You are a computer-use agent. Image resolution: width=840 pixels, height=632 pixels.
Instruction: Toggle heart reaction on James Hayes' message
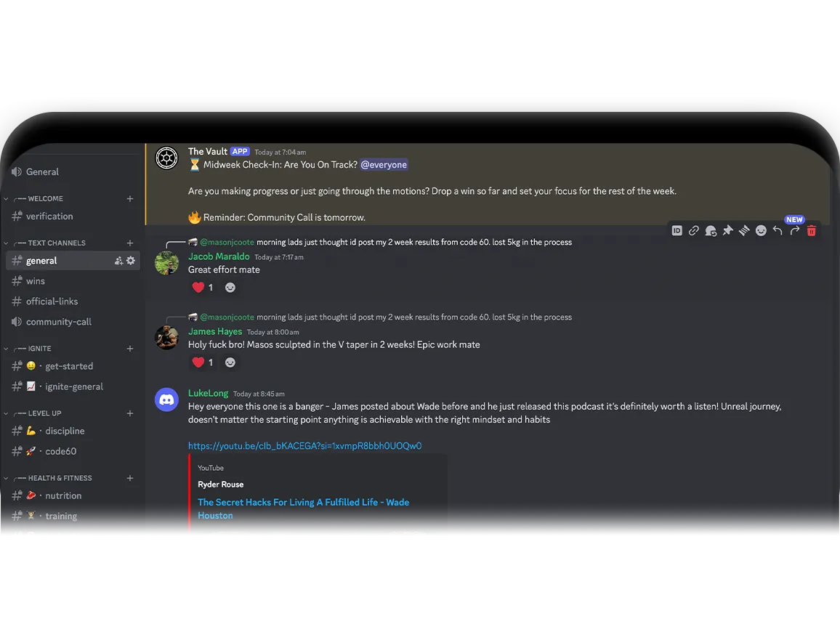[203, 362]
